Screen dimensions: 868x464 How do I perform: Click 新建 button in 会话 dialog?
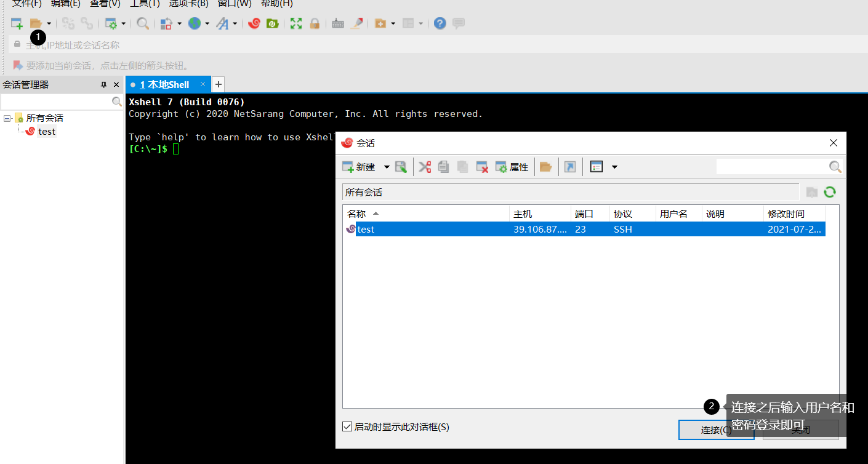tap(360, 167)
